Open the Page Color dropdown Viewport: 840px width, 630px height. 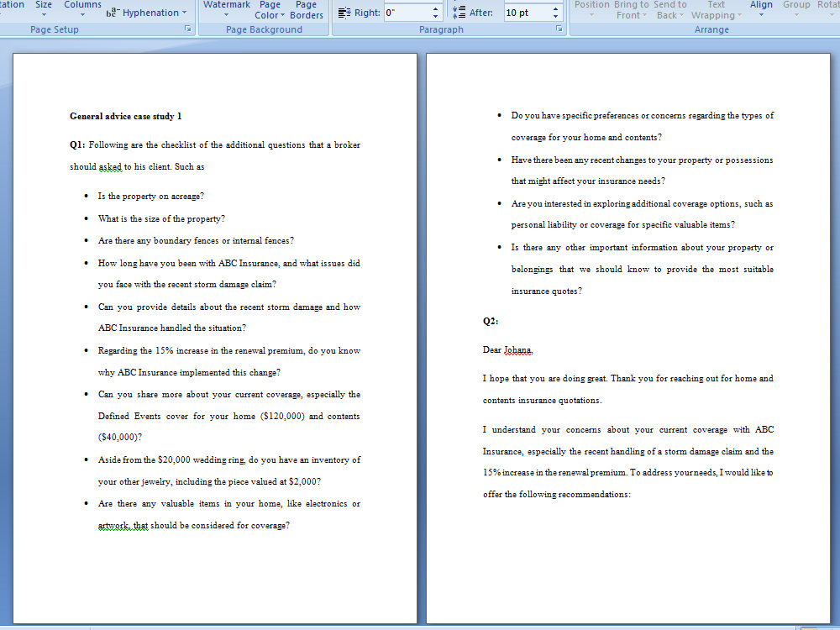coord(270,10)
